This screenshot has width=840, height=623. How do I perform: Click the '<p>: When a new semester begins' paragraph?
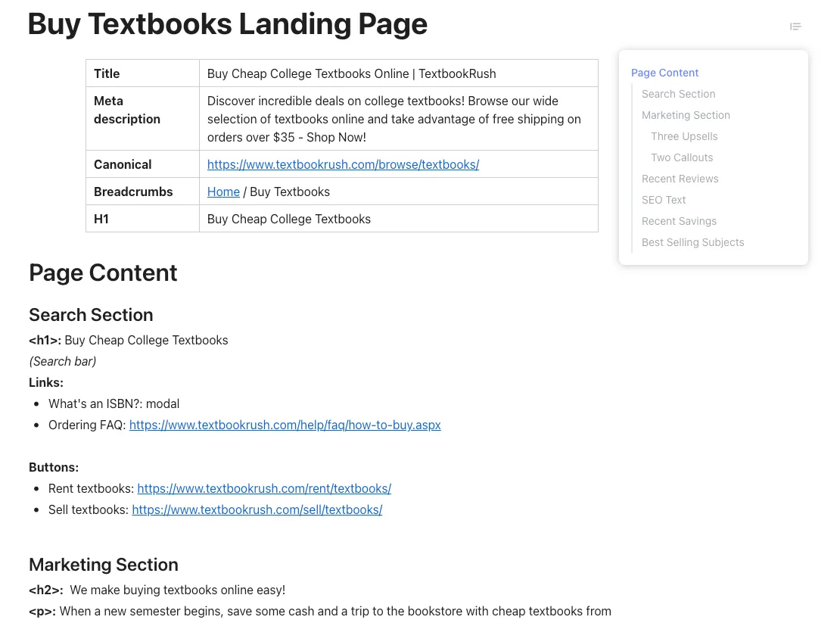[320, 611]
